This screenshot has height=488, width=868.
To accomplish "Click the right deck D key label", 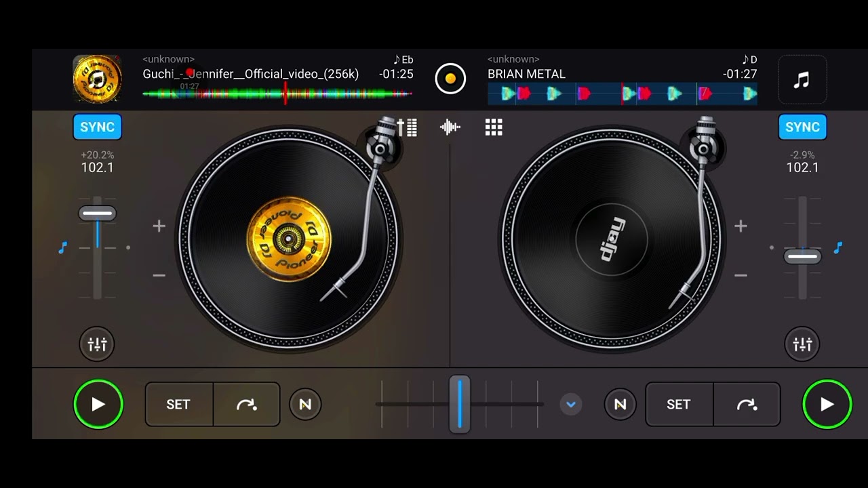I will 750,60.
